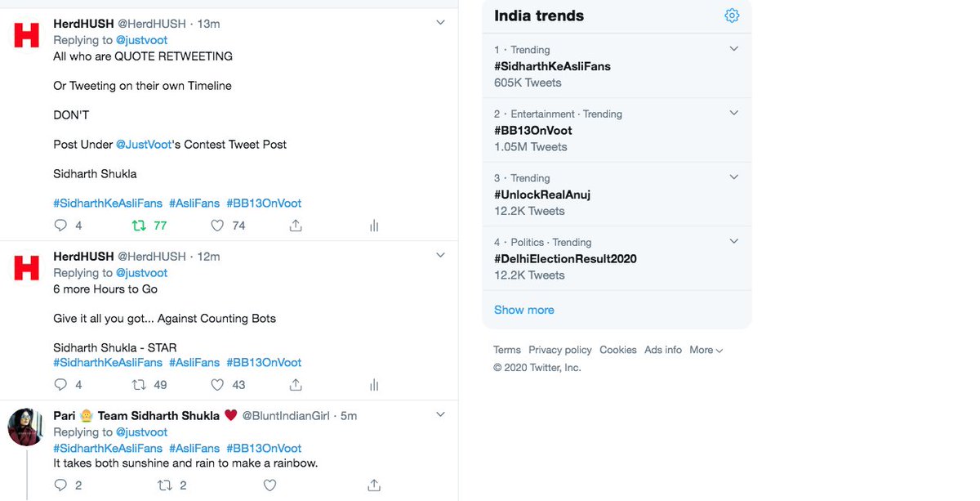Screen dimensions: 980x501
Task: Open the menu chevron on Pari's tweet
Action: pyautogui.click(x=440, y=415)
